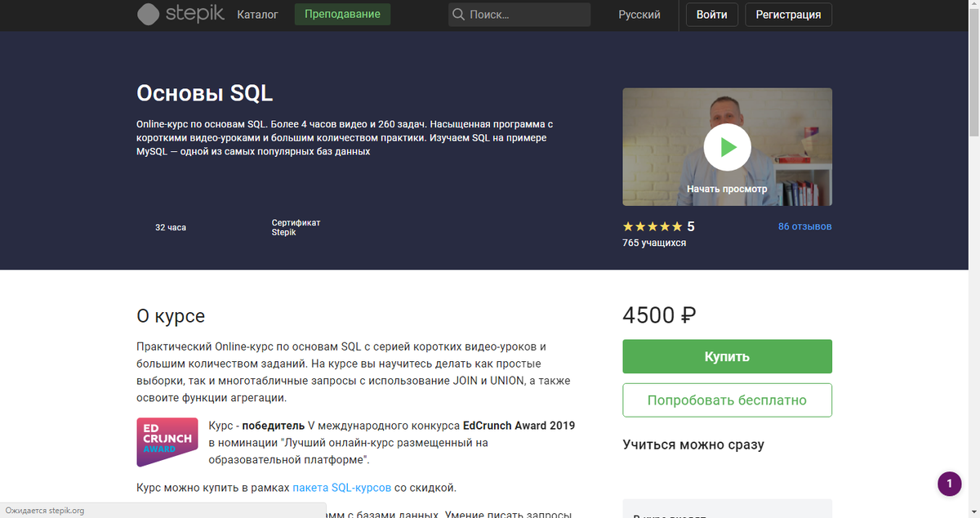Open the пакета SQL-курсов link
The width and height of the screenshot is (980, 518).
341,488
